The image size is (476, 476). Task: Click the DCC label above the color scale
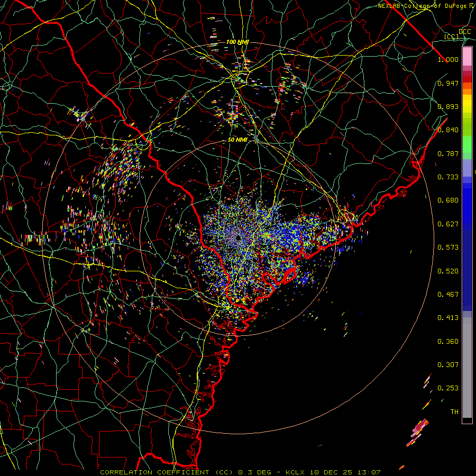pyautogui.click(x=465, y=32)
